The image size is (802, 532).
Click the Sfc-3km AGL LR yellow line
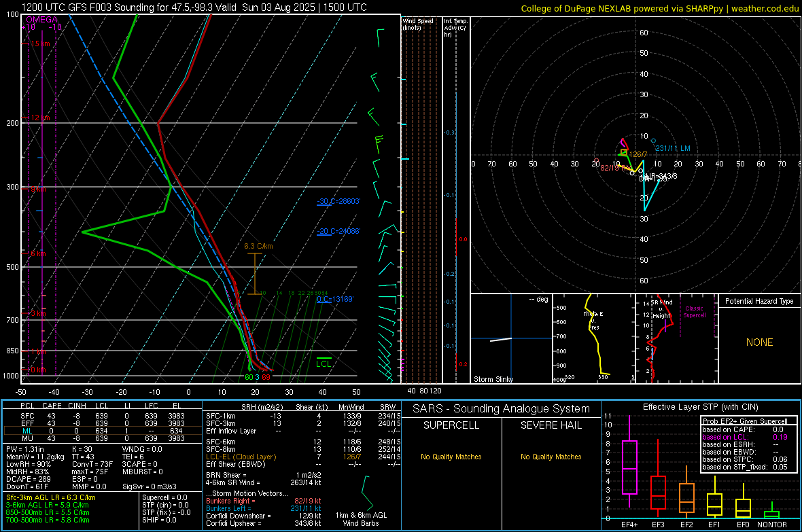[51, 497]
